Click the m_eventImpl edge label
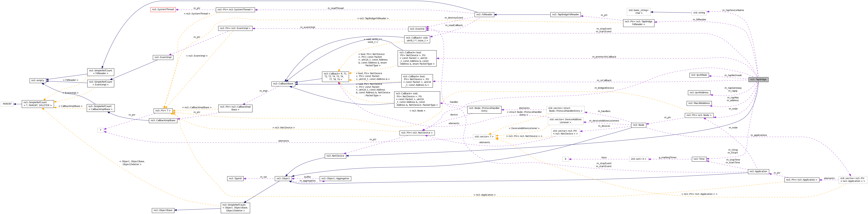This screenshot has height=214, width=868. [308, 27]
